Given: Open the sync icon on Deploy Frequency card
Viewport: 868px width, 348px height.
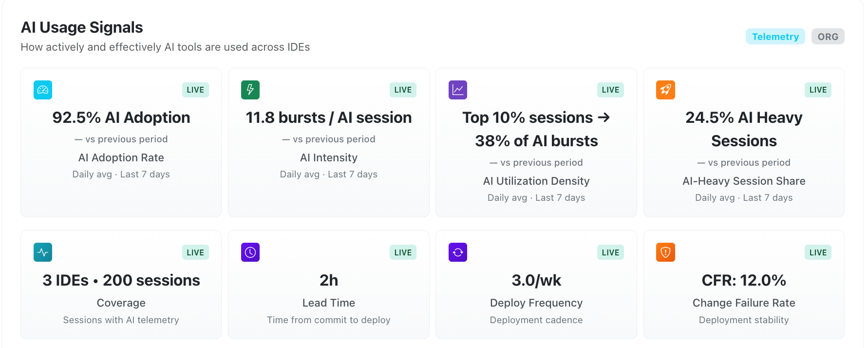Looking at the screenshot, I should 458,252.
